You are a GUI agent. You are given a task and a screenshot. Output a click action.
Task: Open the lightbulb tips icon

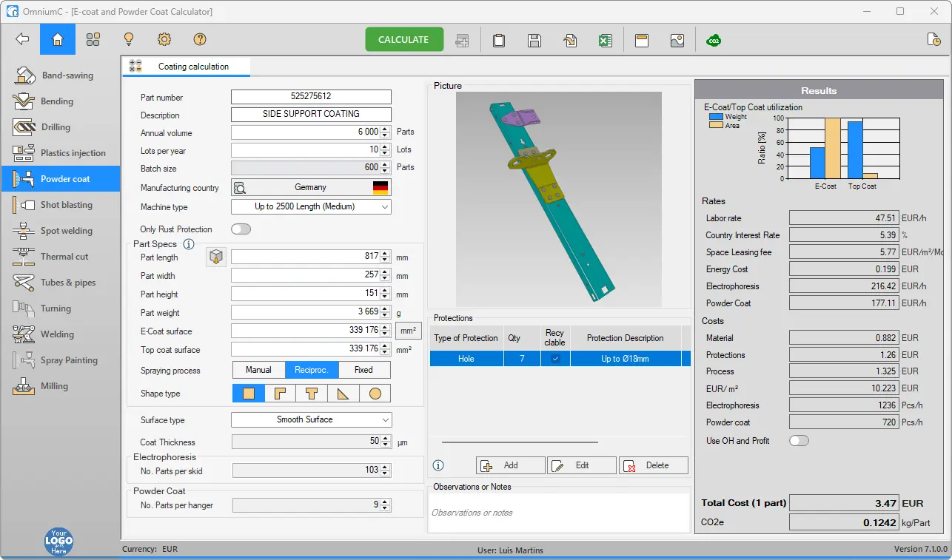[129, 39]
